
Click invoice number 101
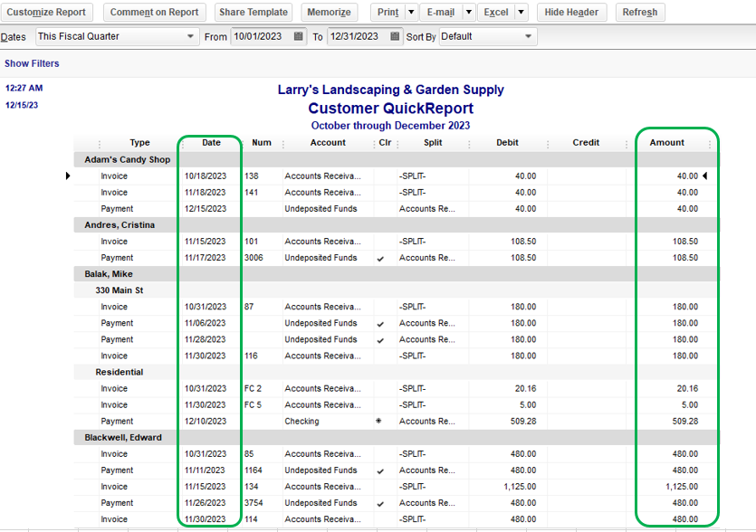click(251, 242)
